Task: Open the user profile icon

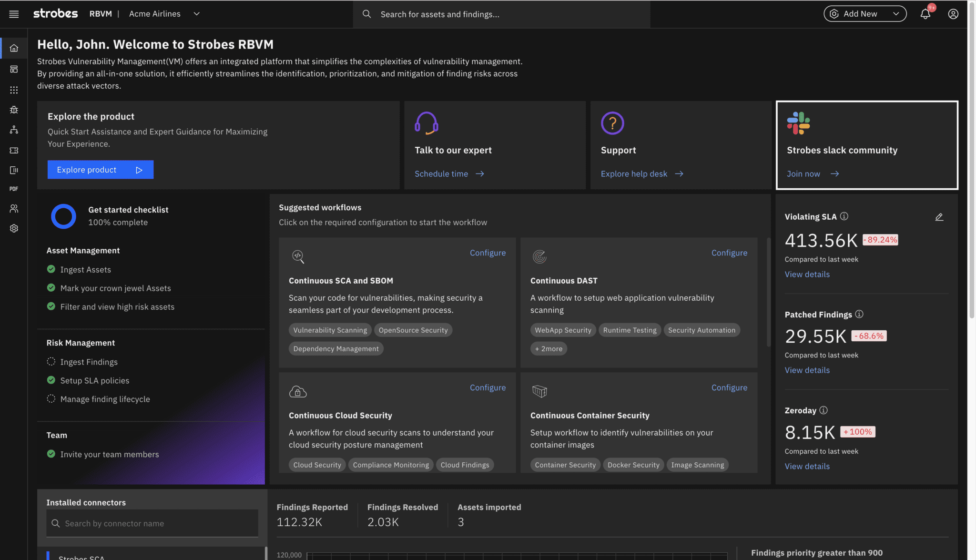Action: pyautogui.click(x=953, y=14)
